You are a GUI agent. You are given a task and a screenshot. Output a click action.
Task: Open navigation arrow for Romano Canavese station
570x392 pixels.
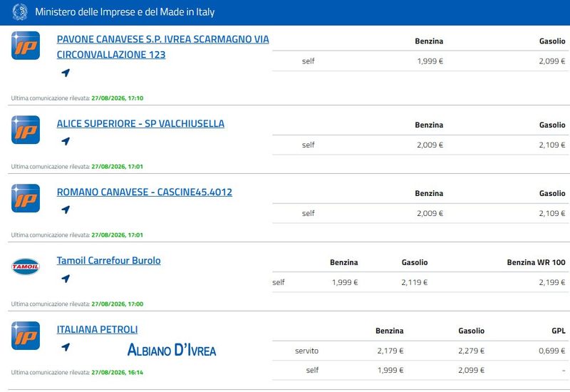[x=66, y=210]
